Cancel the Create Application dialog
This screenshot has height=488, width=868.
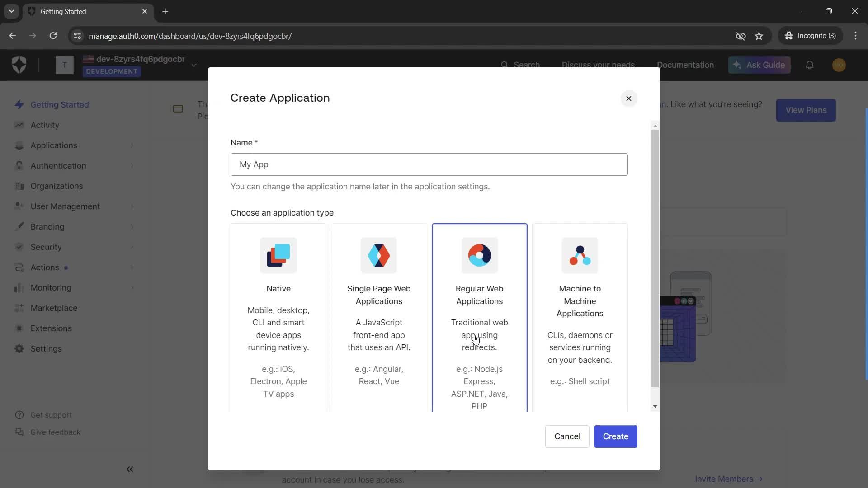coord(567,436)
